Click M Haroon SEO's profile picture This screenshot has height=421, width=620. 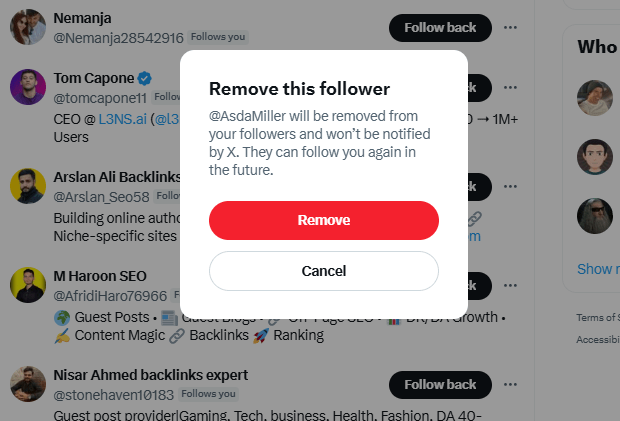click(x=27, y=285)
